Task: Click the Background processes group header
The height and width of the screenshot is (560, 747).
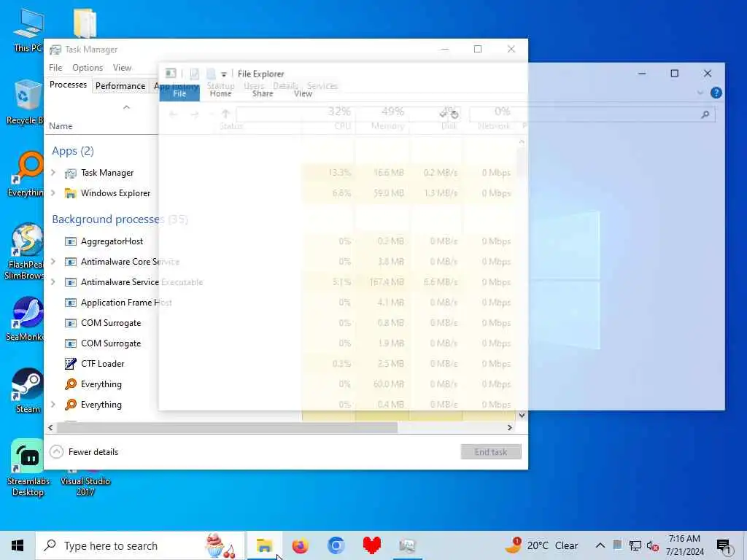Action: [x=120, y=219]
